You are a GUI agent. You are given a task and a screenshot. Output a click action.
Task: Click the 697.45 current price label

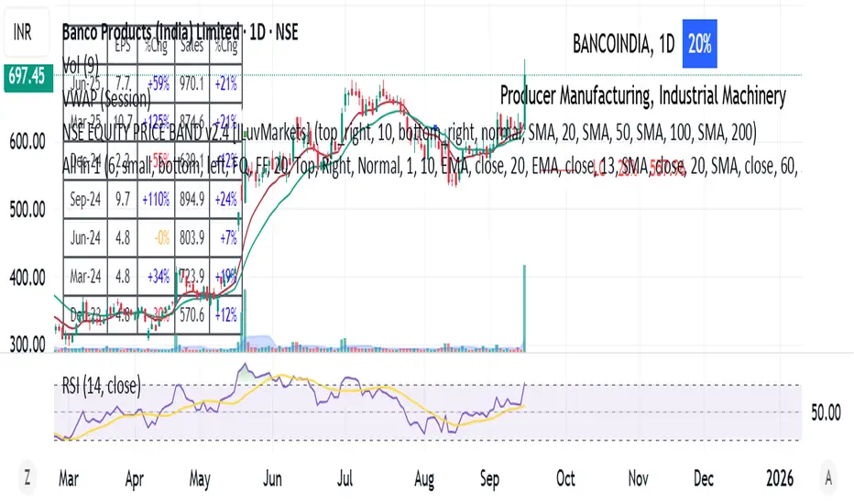pyautogui.click(x=28, y=77)
